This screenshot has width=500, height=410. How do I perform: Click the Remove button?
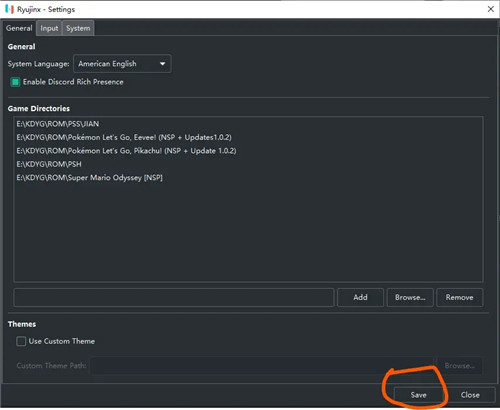(x=460, y=297)
